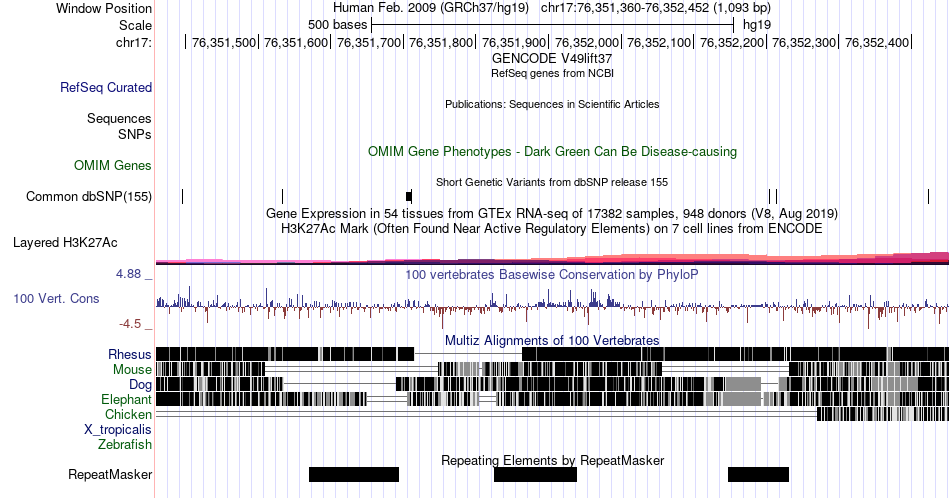Click the Window Position label
The image size is (950, 498).
pos(104,8)
